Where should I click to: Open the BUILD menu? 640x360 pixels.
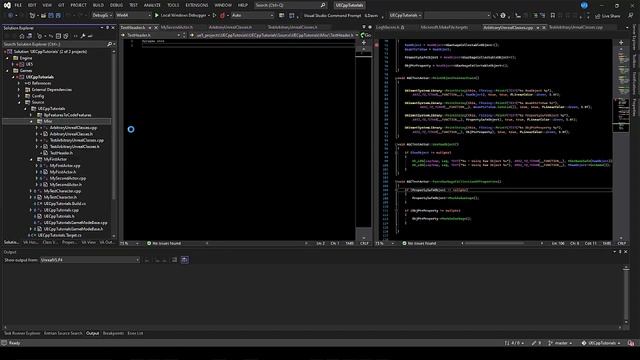click(x=98, y=5)
